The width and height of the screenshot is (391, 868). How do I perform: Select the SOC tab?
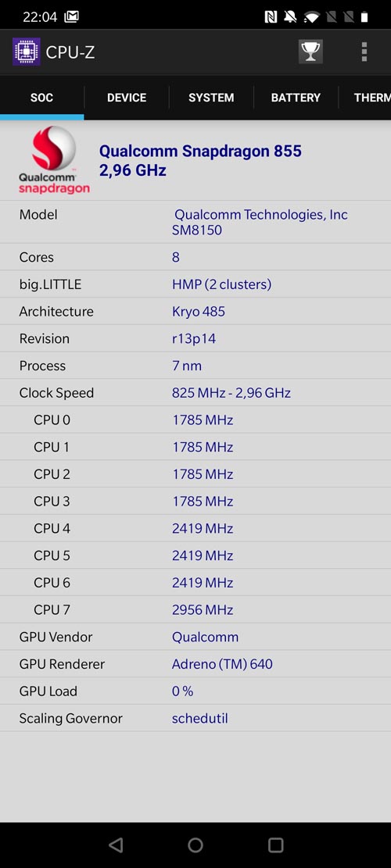point(41,98)
